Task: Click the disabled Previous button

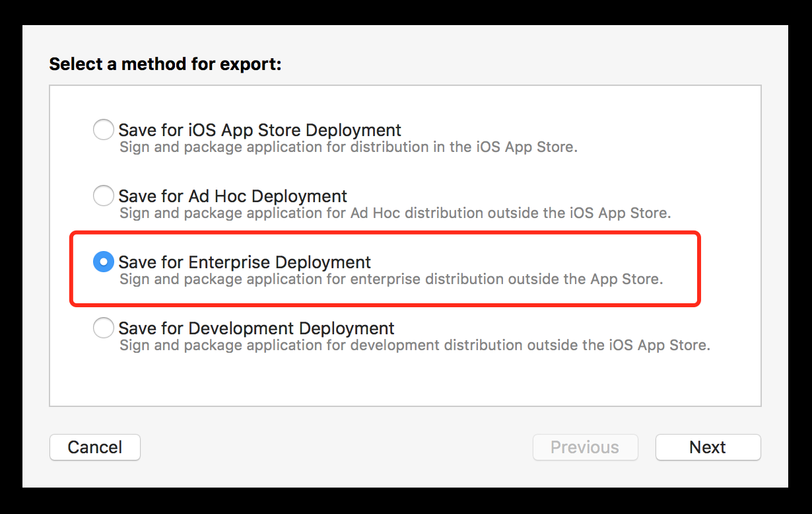Action: pos(585,447)
